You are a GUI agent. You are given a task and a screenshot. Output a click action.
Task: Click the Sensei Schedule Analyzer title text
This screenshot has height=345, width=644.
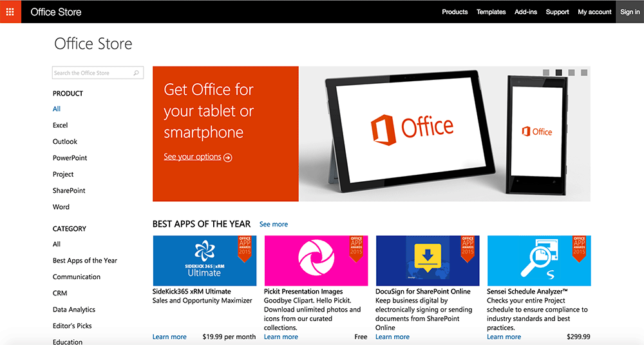[x=527, y=291]
